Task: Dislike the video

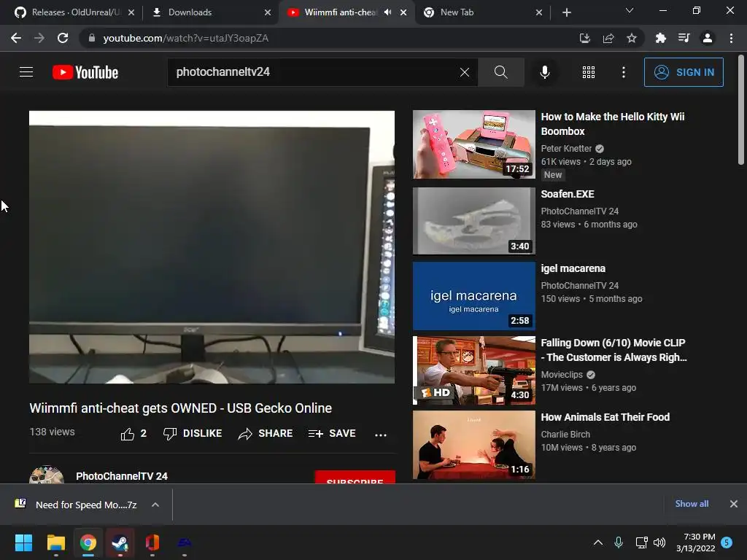Action: [x=193, y=434]
